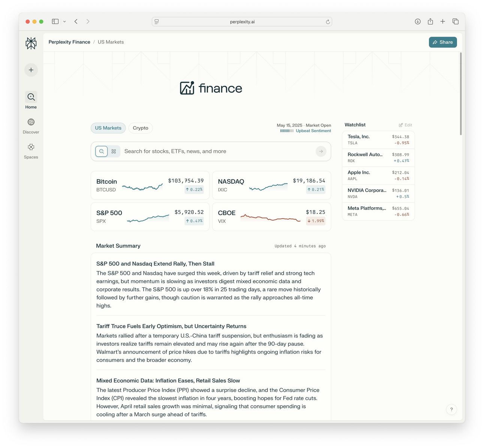This screenshot has height=448, width=484.
Task: Select the US Markets tab
Action: pyautogui.click(x=108, y=128)
